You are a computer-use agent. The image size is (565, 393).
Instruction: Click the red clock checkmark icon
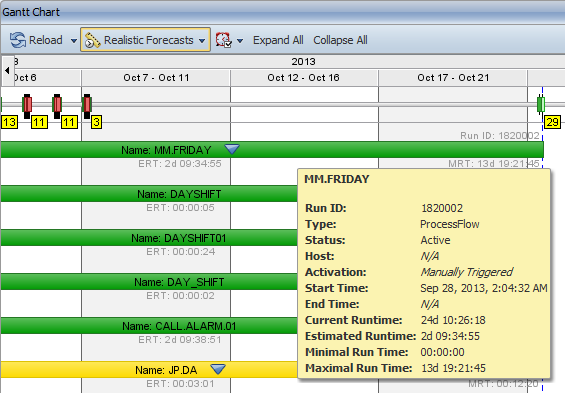tap(223, 40)
